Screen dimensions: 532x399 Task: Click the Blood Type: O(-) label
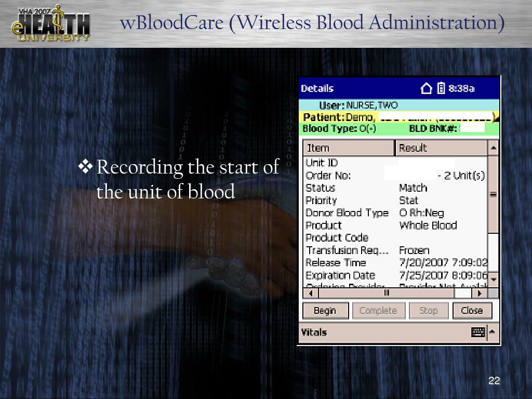click(x=339, y=129)
